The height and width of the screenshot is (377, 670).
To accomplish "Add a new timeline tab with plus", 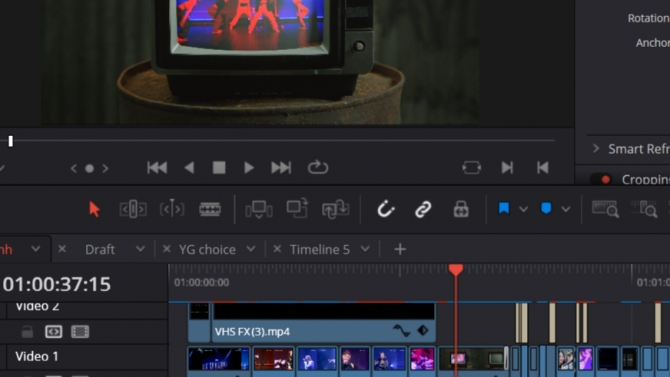I will click(x=400, y=249).
